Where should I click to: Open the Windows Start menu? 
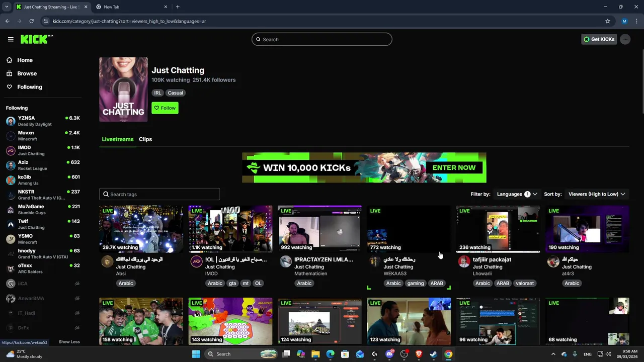196,354
